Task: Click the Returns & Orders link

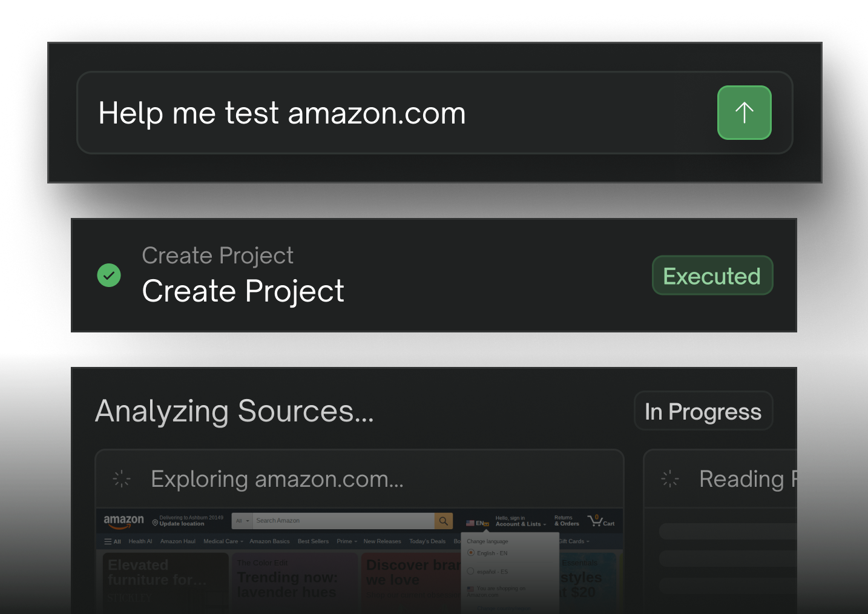Action: [x=567, y=521]
